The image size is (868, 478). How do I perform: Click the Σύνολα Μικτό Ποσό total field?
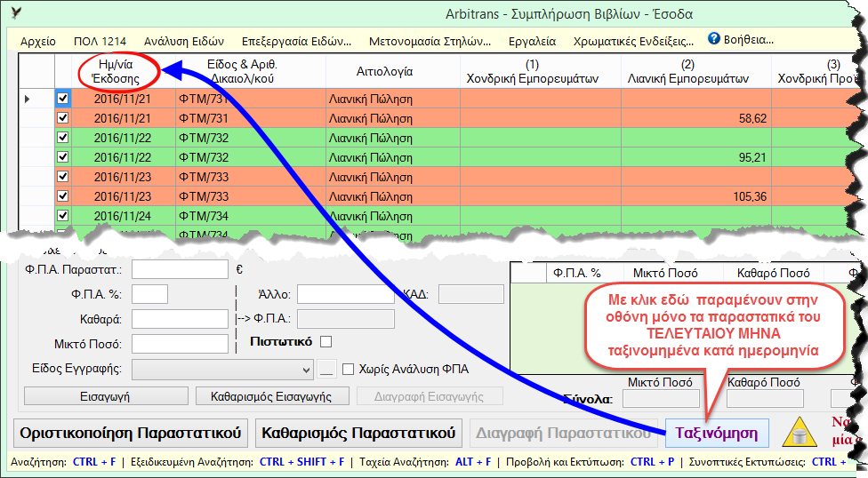click(661, 399)
